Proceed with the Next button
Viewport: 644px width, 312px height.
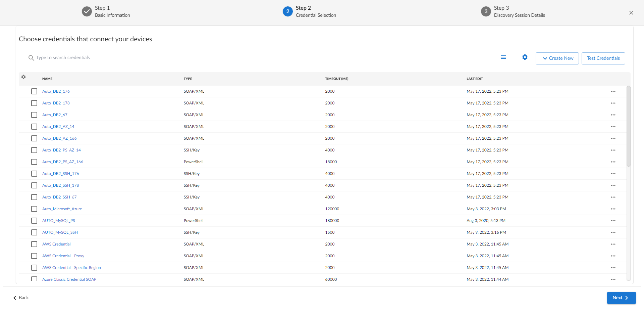[x=621, y=298]
